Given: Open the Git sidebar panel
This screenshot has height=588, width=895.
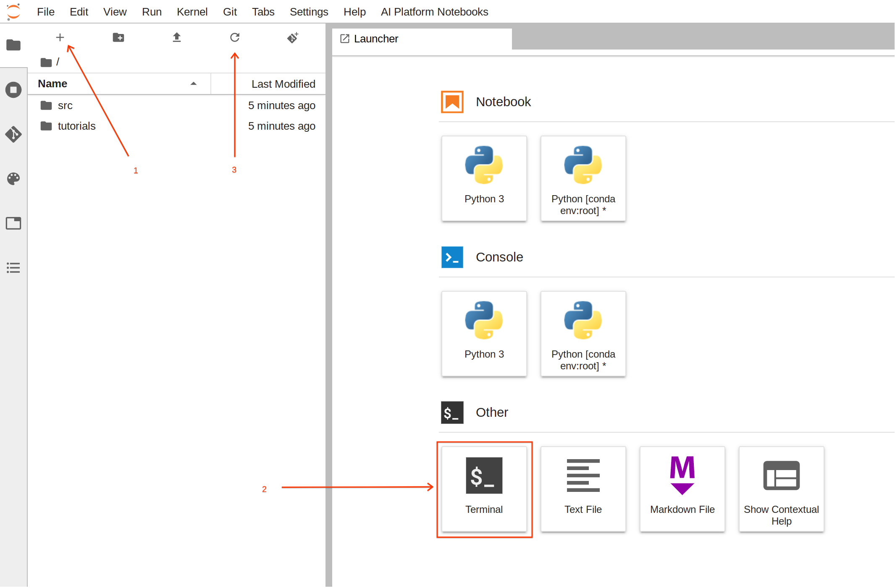Looking at the screenshot, I should coord(13,134).
